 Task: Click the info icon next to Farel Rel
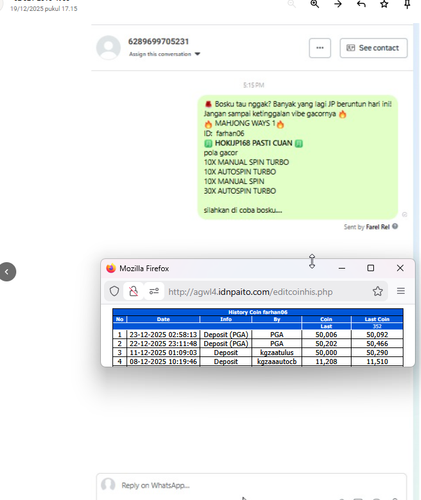[395, 226]
